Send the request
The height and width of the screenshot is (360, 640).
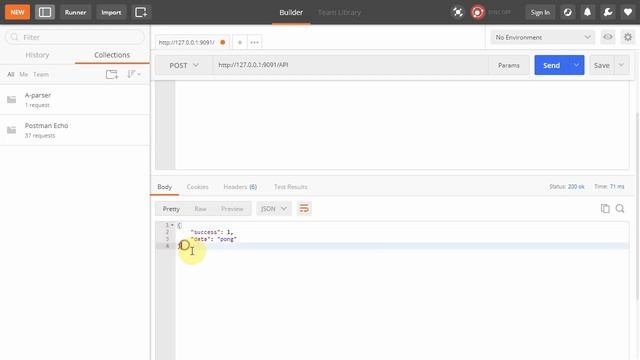(x=551, y=65)
